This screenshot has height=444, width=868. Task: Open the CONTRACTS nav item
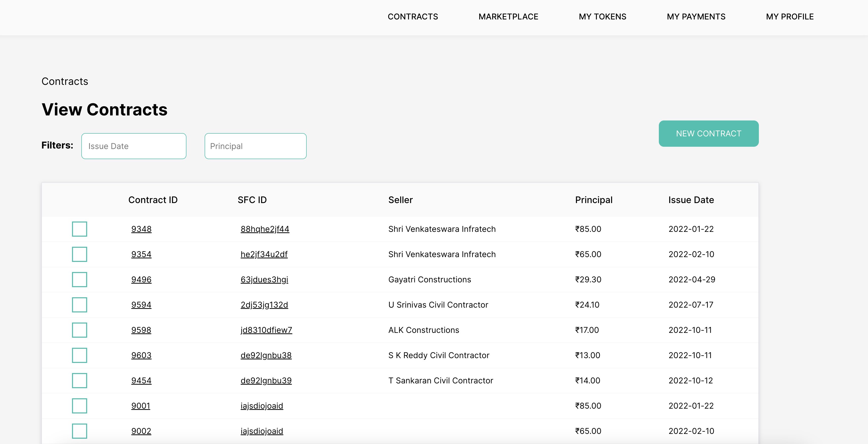[x=413, y=16]
